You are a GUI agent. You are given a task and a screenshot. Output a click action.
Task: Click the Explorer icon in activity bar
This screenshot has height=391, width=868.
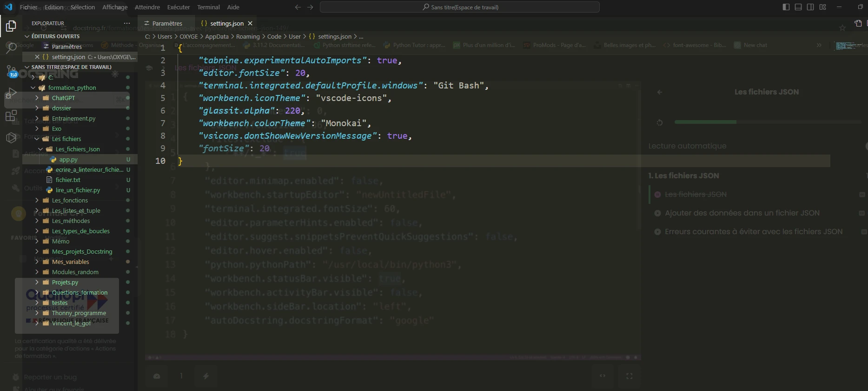tap(11, 26)
